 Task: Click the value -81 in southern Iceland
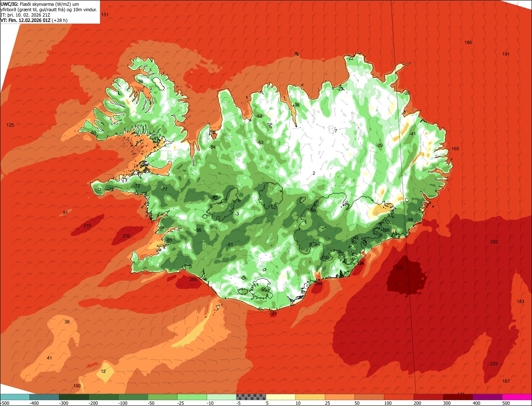click(230, 245)
